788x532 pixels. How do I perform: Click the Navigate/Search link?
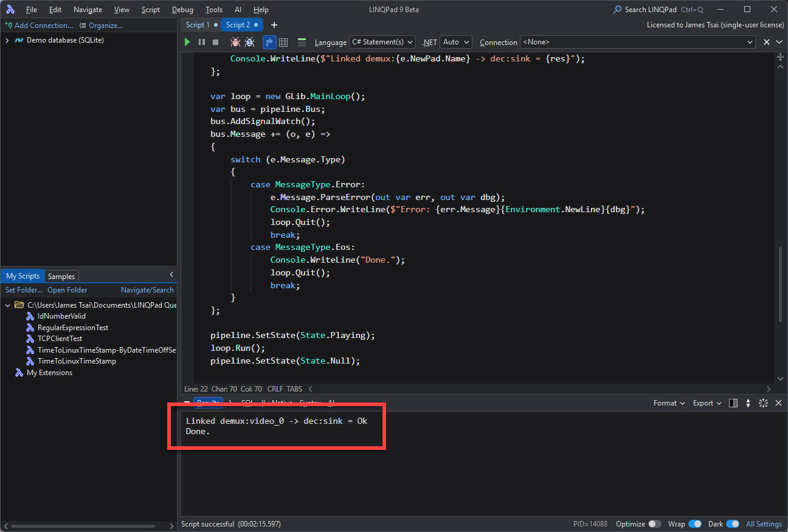click(x=147, y=290)
